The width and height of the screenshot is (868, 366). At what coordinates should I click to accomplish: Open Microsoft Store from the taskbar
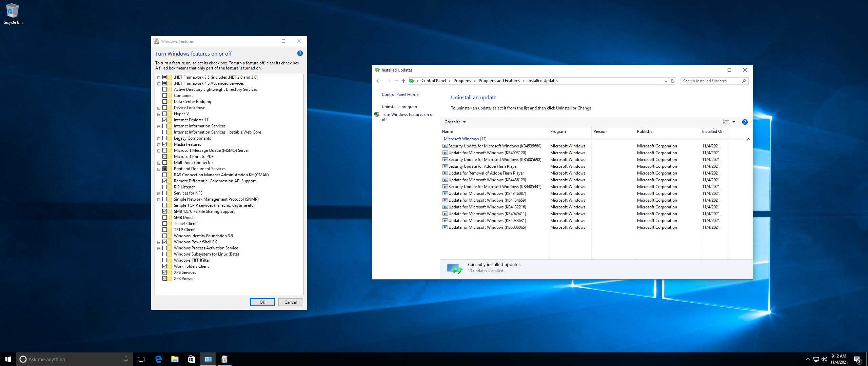[191, 359]
